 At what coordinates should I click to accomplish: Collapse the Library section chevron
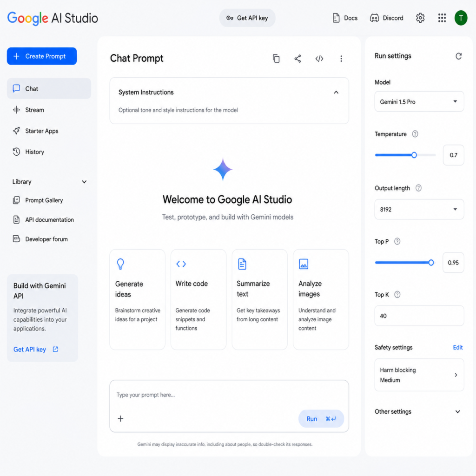[84, 182]
